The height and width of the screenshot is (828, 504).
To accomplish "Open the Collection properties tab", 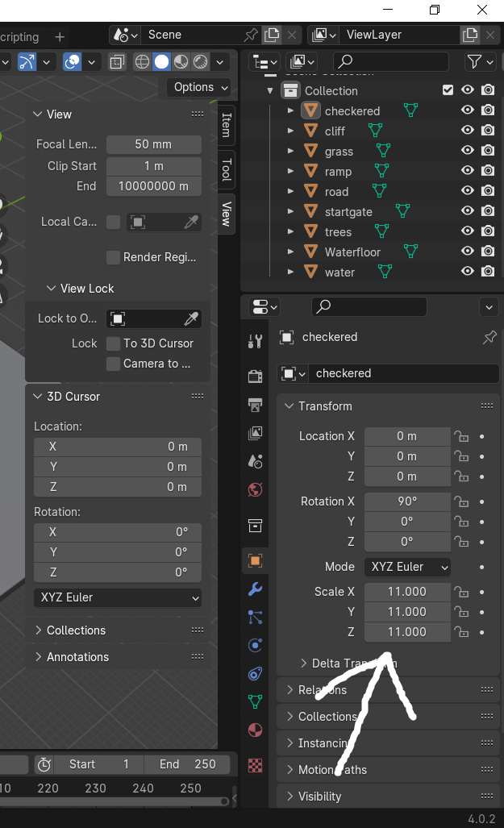I will (x=255, y=526).
